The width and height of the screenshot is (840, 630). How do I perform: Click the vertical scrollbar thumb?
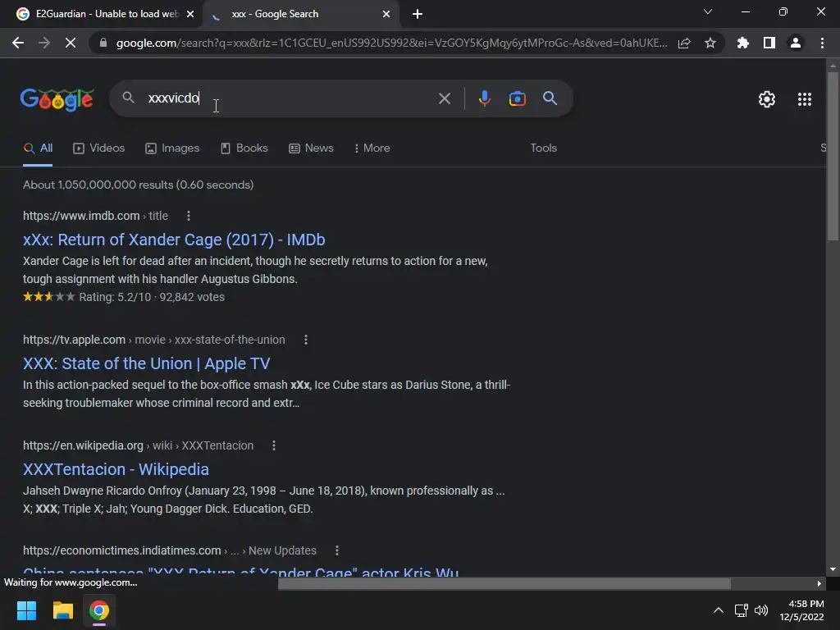point(833,157)
